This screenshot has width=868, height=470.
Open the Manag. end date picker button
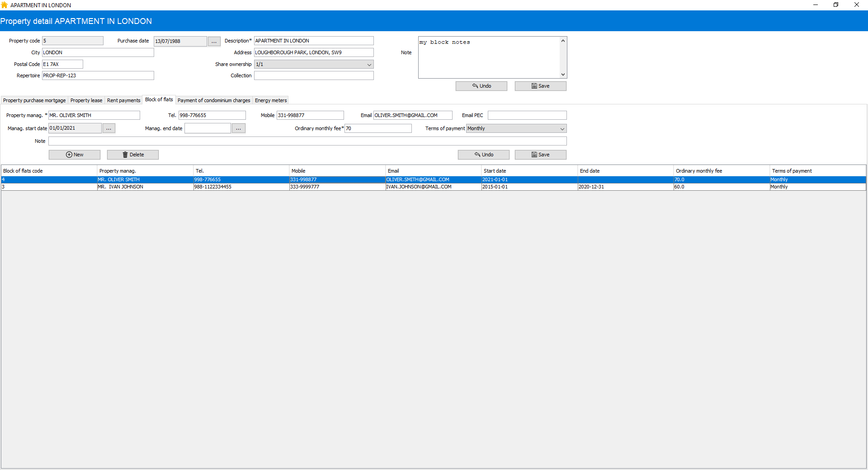tap(238, 128)
